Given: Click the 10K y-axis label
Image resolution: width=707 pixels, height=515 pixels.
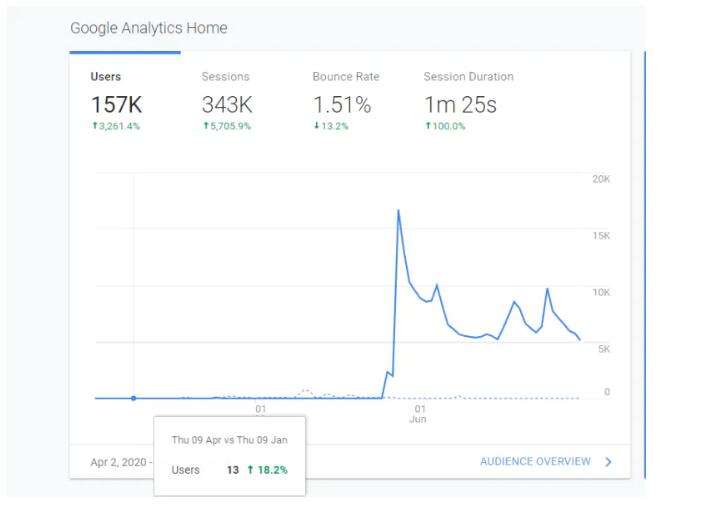Looking at the screenshot, I should [x=601, y=292].
